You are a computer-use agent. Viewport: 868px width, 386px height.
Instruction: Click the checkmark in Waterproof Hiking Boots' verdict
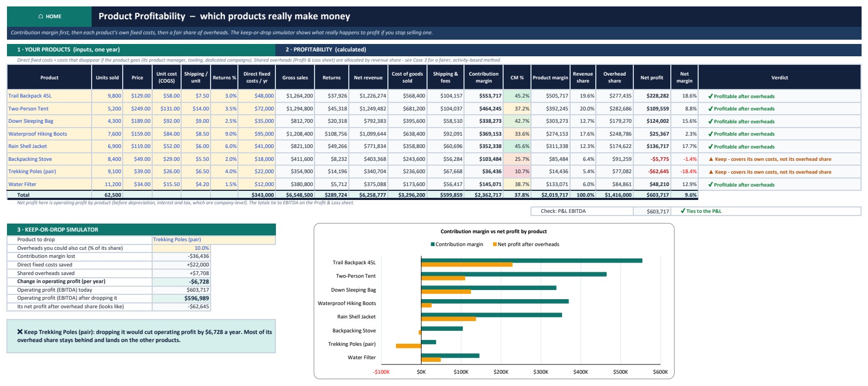pyautogui.click(x=710, y=134)
